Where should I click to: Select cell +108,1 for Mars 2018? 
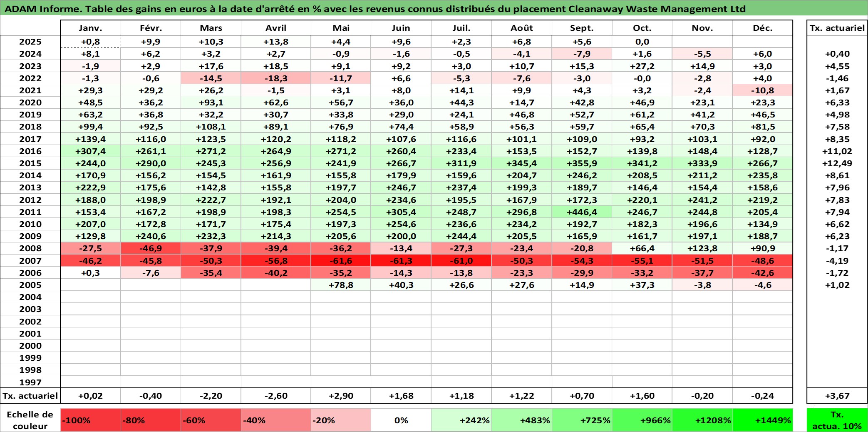click(211, 127)
